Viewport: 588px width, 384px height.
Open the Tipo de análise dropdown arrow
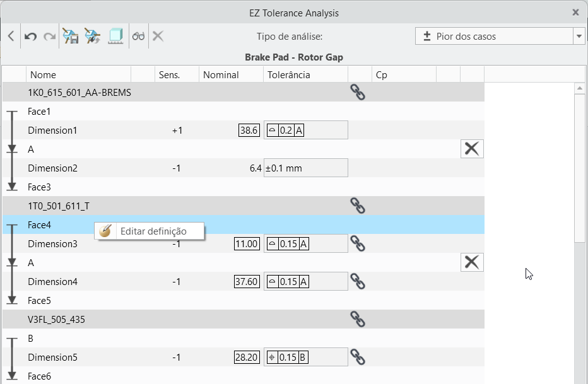[579, 37]
